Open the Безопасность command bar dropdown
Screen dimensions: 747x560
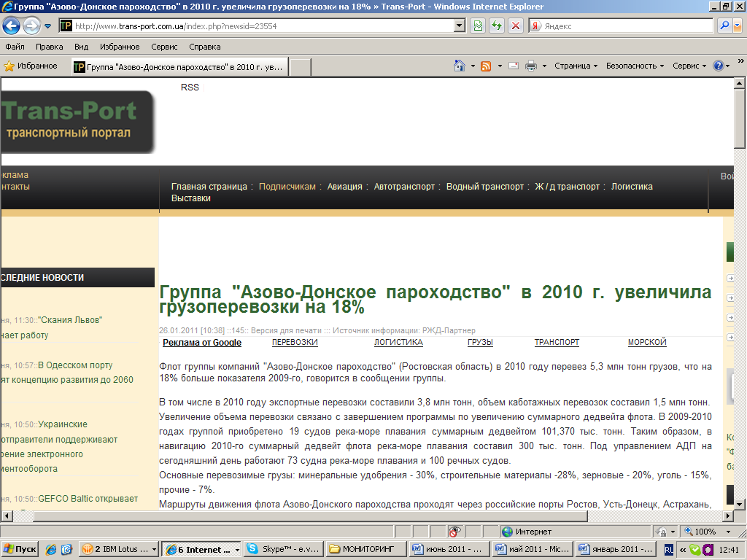click(635, 66)
